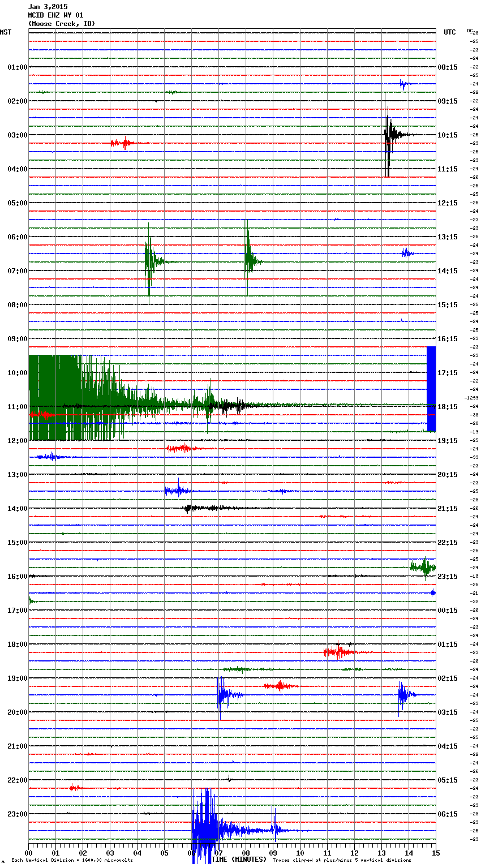The width and height of the screenshot is (481, 868).
Task: Click the UTC time zone label
Action: click(x=449, y=32)
